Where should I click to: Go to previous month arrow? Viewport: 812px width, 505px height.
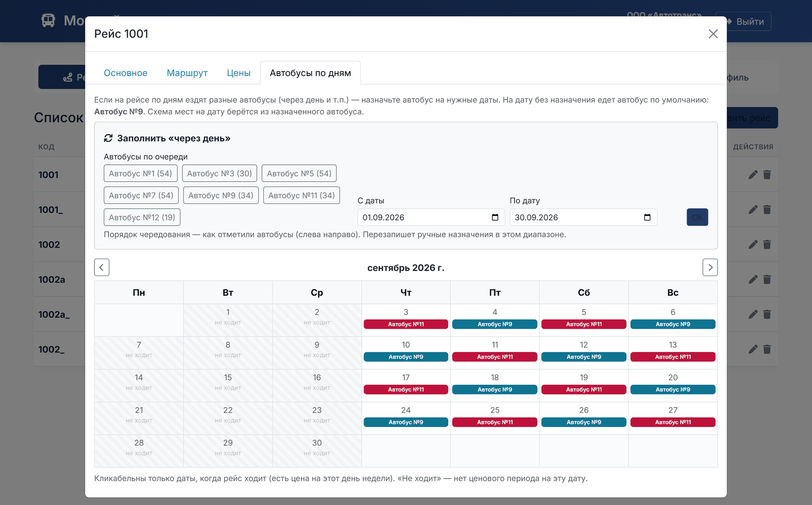(101, 267)
